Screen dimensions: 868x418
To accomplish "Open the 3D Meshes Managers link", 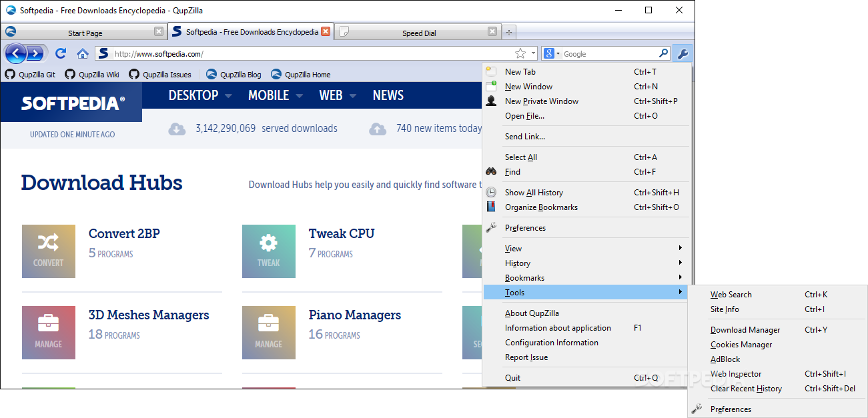I will tap(149, 315).
